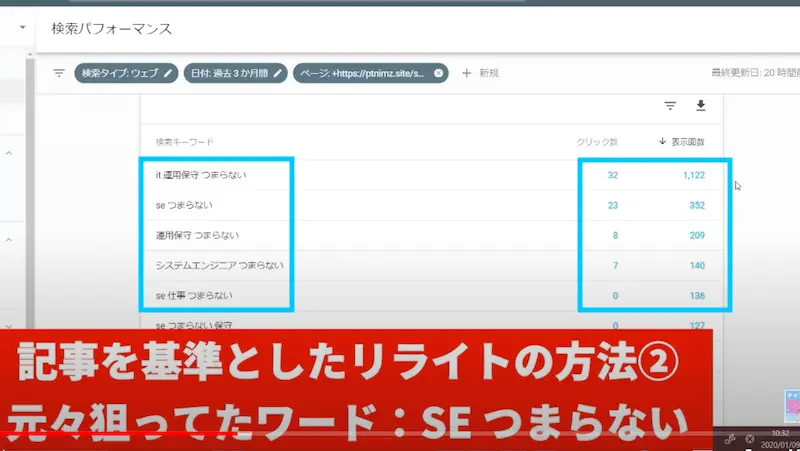800x451 pixels.
Task: Select the 'it 運用保守 つまらない' keyword row
Action: tap(201, 175)
